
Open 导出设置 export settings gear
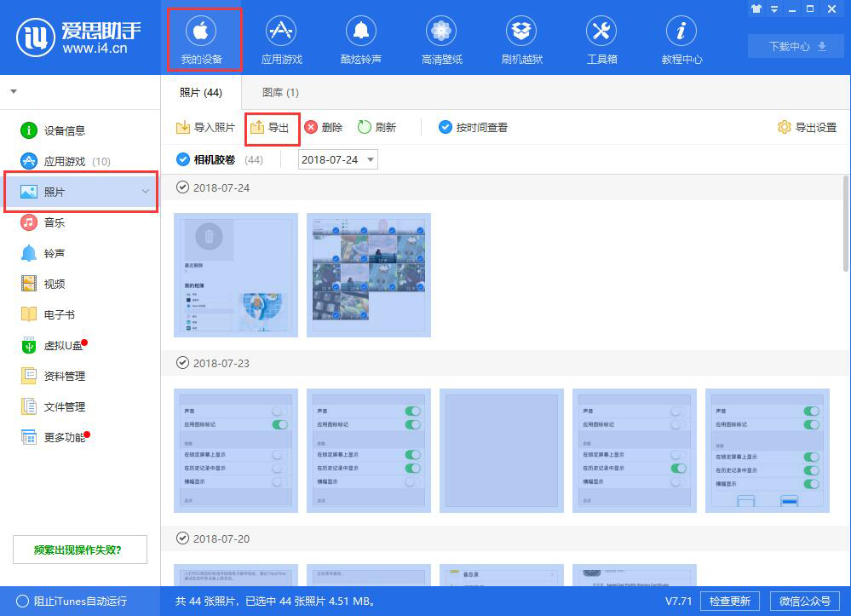tap(785, 127)
